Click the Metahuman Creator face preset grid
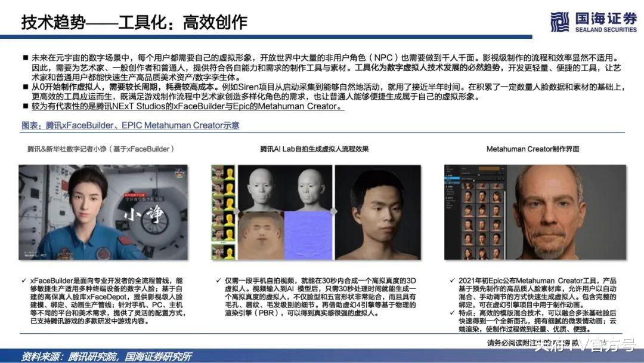The width and height of the screenshot is (644, 363). 482,221
